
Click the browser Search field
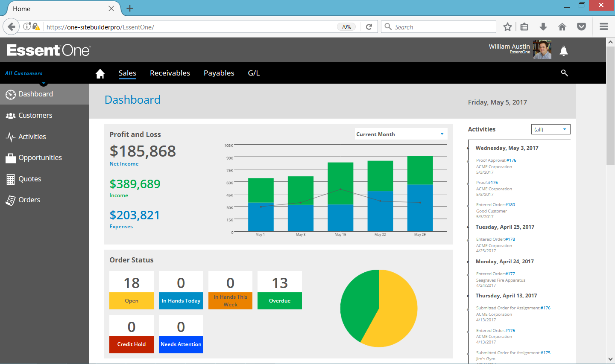point(439,27)
